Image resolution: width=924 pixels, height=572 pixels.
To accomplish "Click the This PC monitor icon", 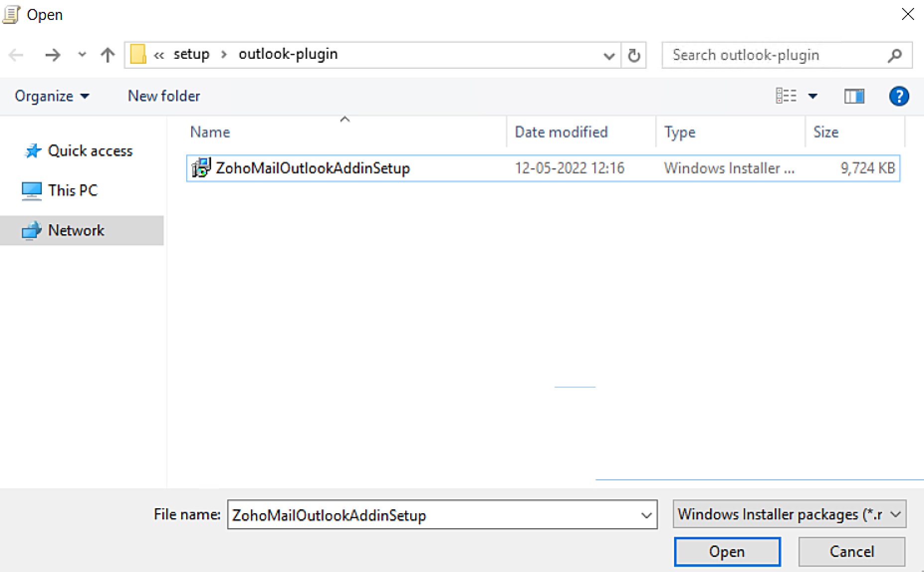I will tap(32, 191).
